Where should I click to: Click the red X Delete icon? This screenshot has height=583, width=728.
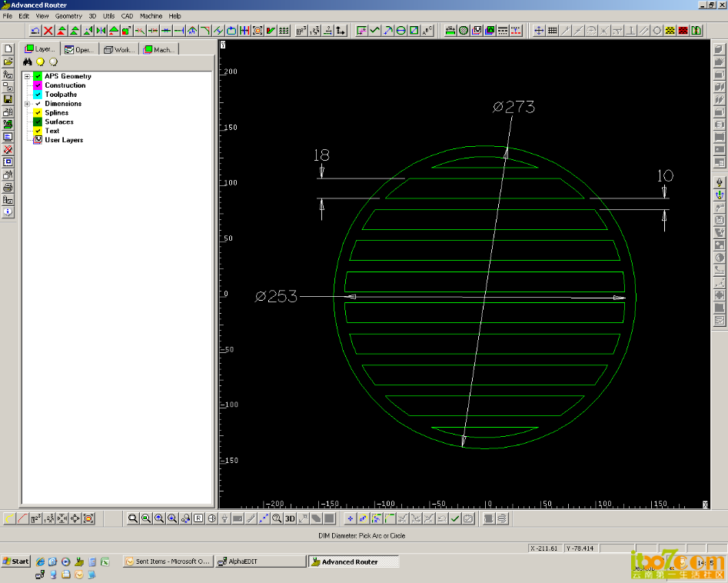48,31
